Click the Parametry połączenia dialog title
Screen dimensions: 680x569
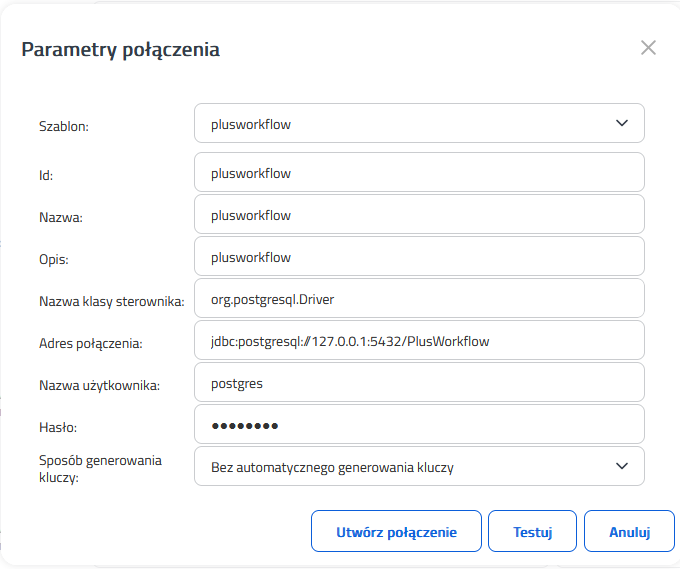point(121,49)
